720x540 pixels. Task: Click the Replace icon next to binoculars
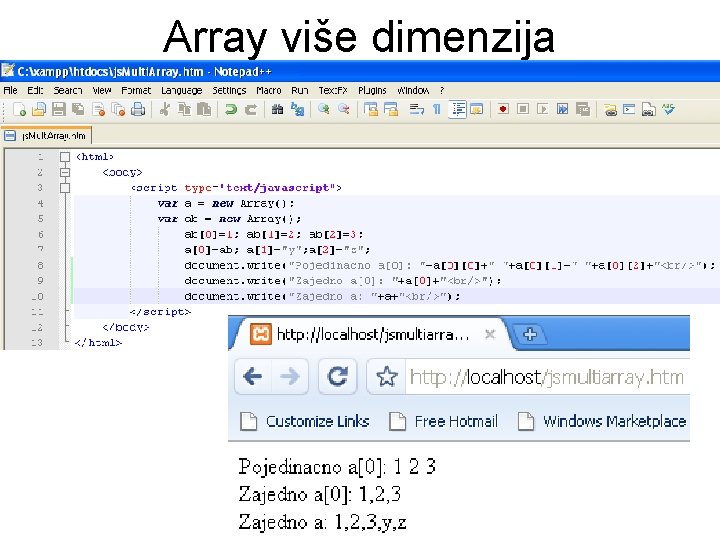pos(298,109)
